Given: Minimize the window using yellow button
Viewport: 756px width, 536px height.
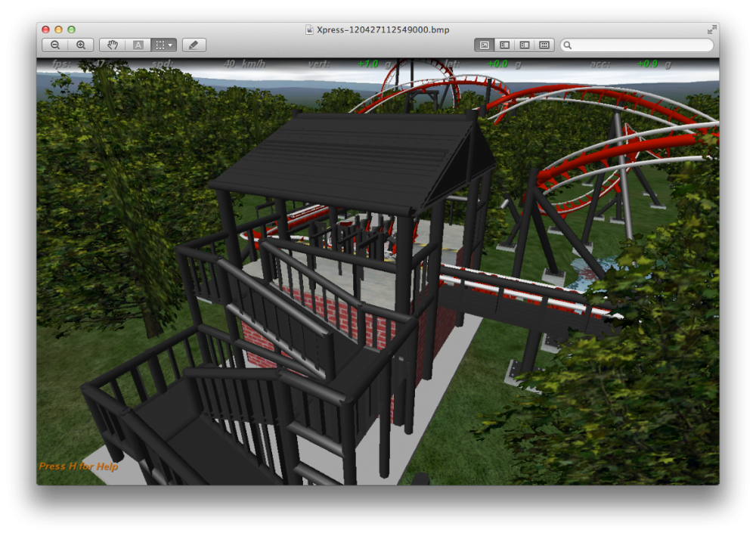Looking at the screenshot, I should pyautogui.click(x=58, y=29).
